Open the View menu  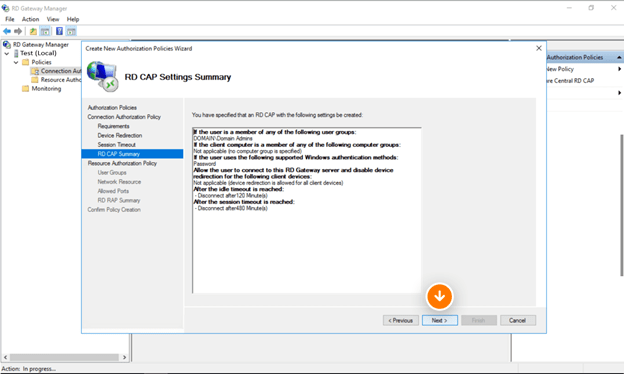53,19
